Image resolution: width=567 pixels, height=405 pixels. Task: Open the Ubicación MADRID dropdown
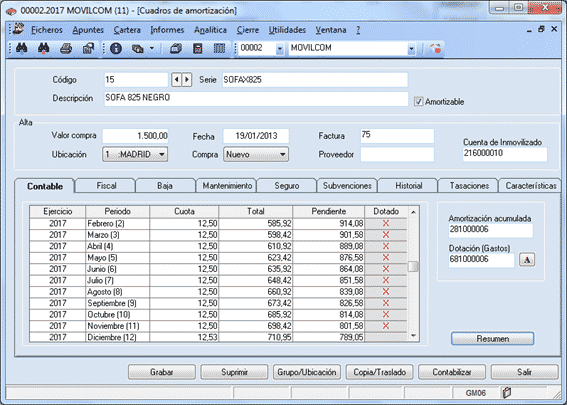(x=135, y=154)
